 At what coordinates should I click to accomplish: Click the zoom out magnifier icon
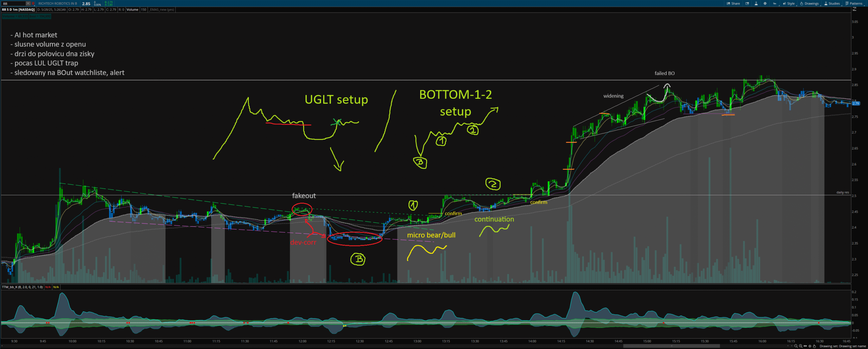tap(796, 346)
